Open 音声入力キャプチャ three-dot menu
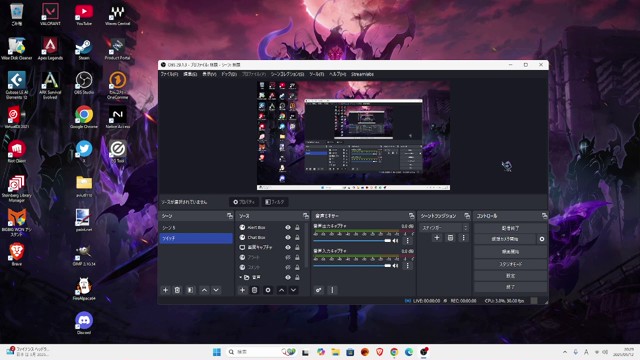The image size is (640, 360). click(x=407, y=266)
